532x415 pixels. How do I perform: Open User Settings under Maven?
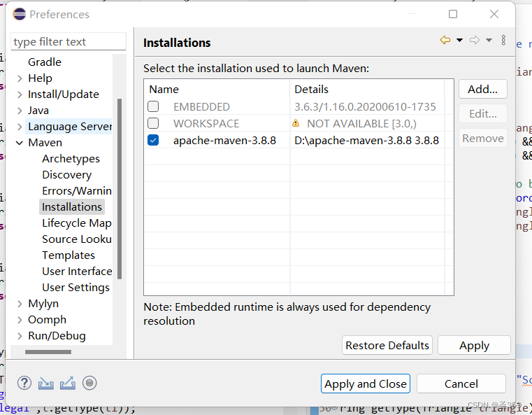[x=76, y=288]
